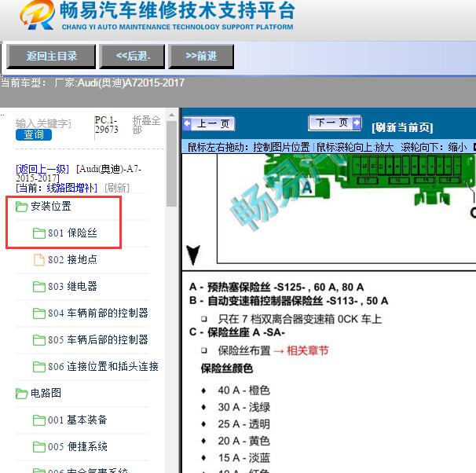Screen dimensions: 476x473
Task: Collapse the 电路图 tree node
Action: (46, 393)
